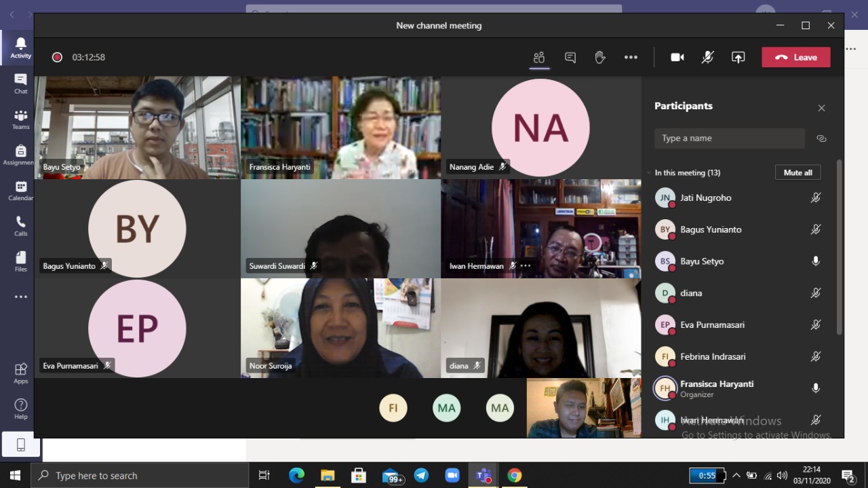868x488 pixels.
Task: Toggle the camera on or off
Action: (x=677, y=58)
